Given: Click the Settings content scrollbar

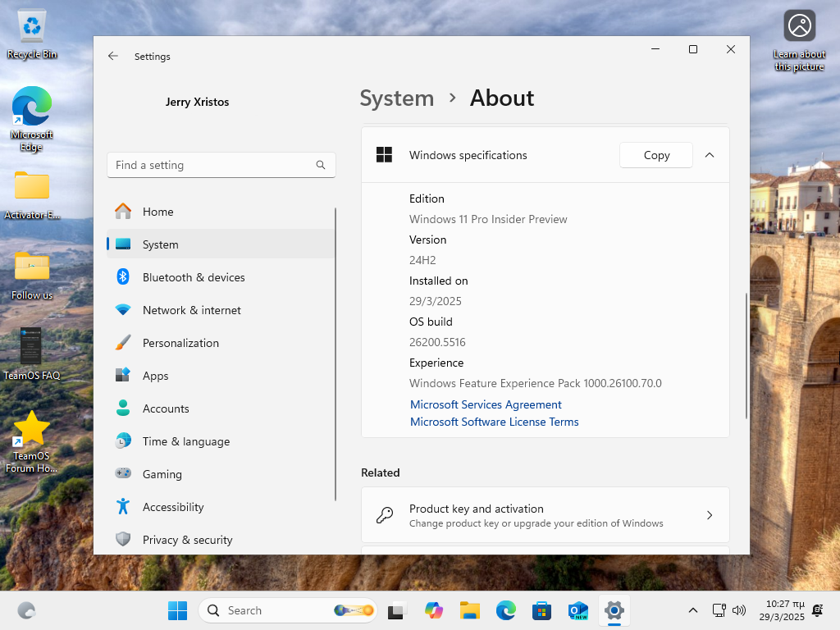Looking at the screenshot, I should click(x=746, y=356).
